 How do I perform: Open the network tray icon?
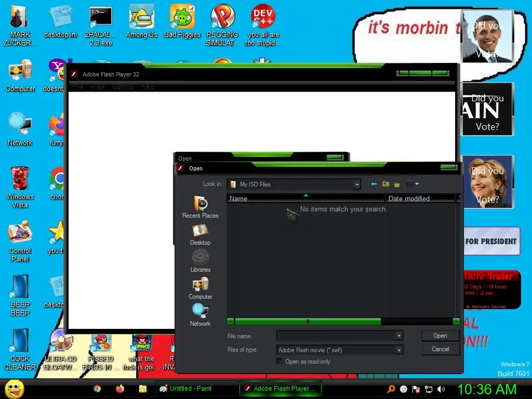tap(429, 389)
